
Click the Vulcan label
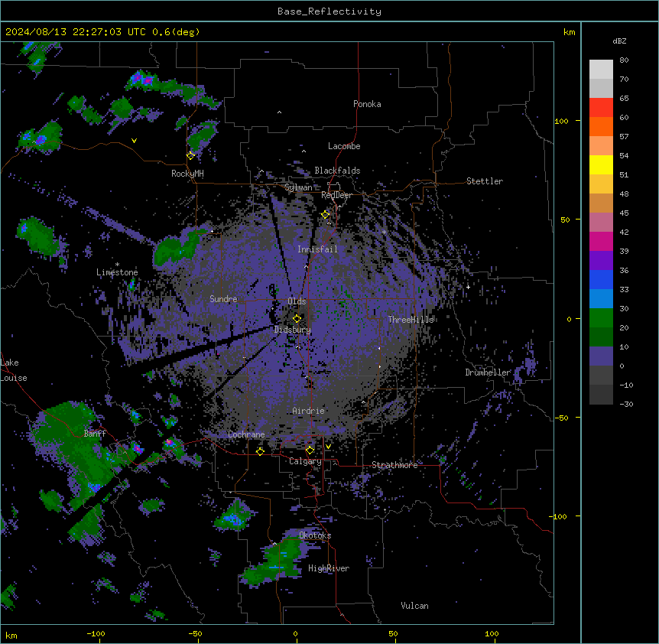(414, 606)
